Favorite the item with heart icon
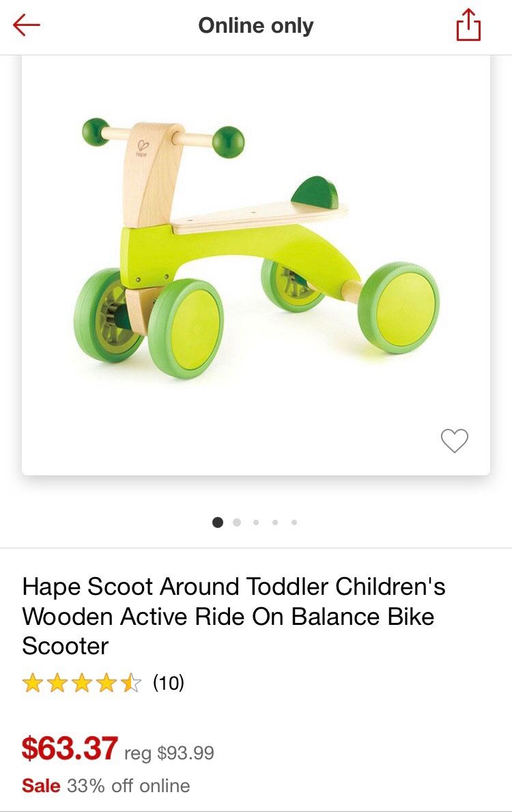512x812 pixels. coord(455,440)
